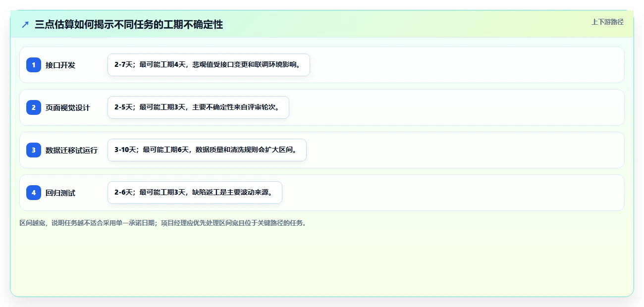Click the number 1 badge for 接口开发
This screenshot has width=644, height=307.
coord(34,65)
